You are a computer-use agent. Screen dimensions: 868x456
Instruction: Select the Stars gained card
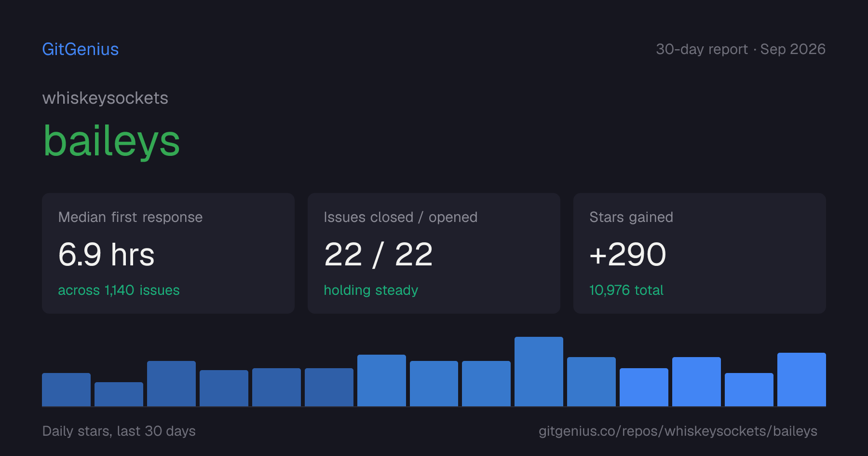[700, 253]
